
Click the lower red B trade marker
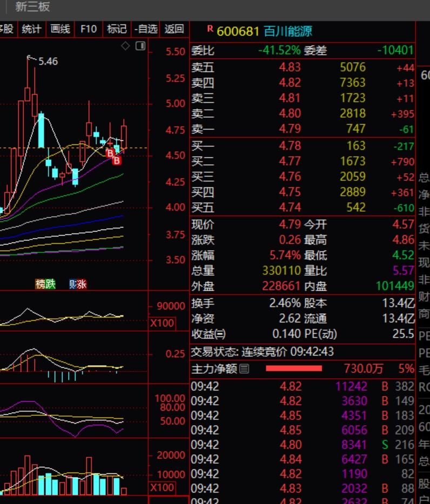coord(117,160)
